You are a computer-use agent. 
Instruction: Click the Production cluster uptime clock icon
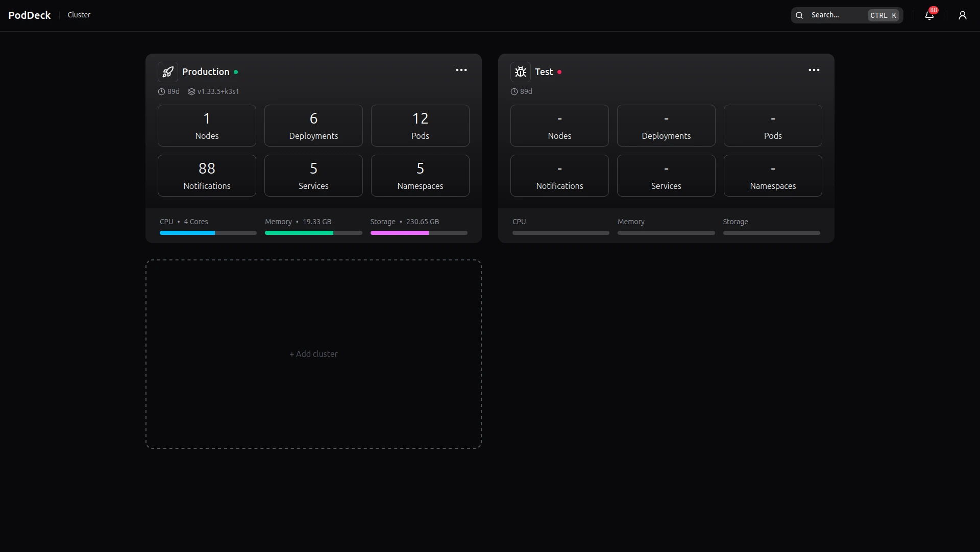pyautogui.click(x=161, y=92)
